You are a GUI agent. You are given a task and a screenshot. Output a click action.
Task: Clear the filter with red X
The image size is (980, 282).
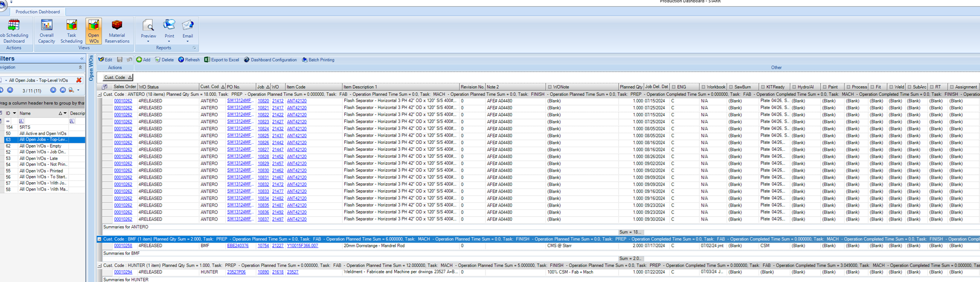[79, 80]
